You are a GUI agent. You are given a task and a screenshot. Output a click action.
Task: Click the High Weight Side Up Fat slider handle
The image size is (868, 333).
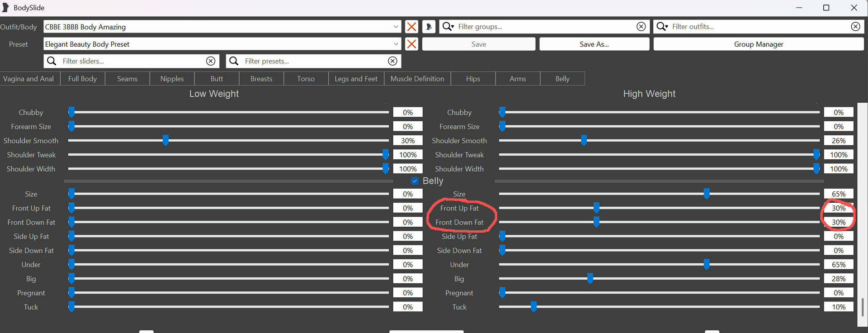point(502,236)
